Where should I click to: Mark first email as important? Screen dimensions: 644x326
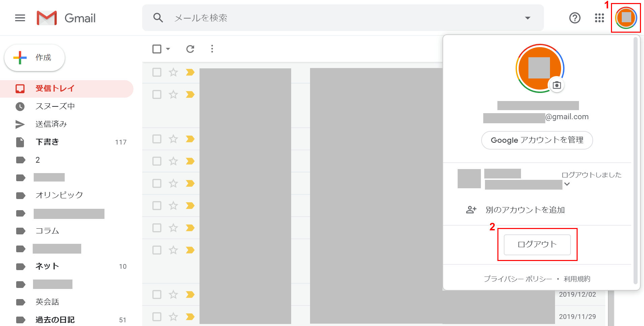[190, 72]
